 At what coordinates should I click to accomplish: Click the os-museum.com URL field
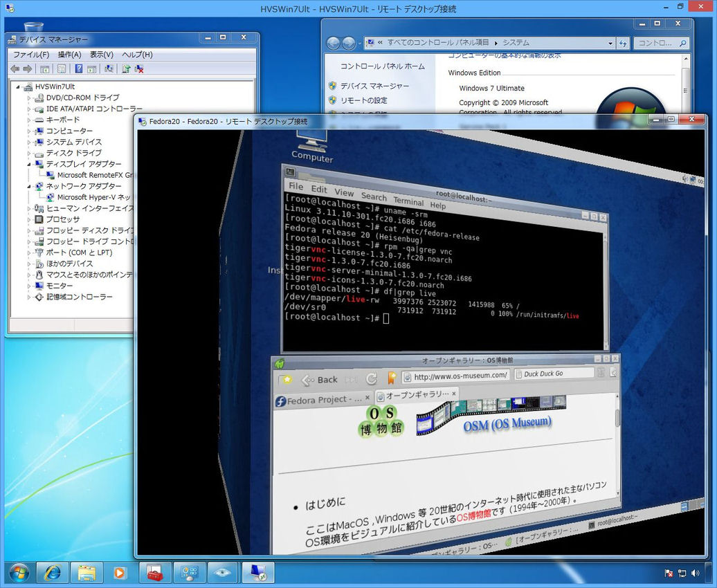pyautogui.click(x=456, y=376)
